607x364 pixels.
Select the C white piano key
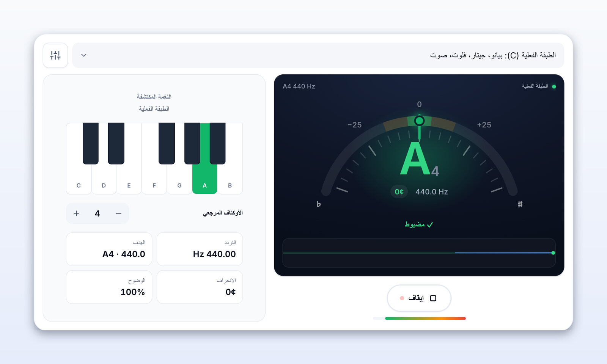(79, 178)
